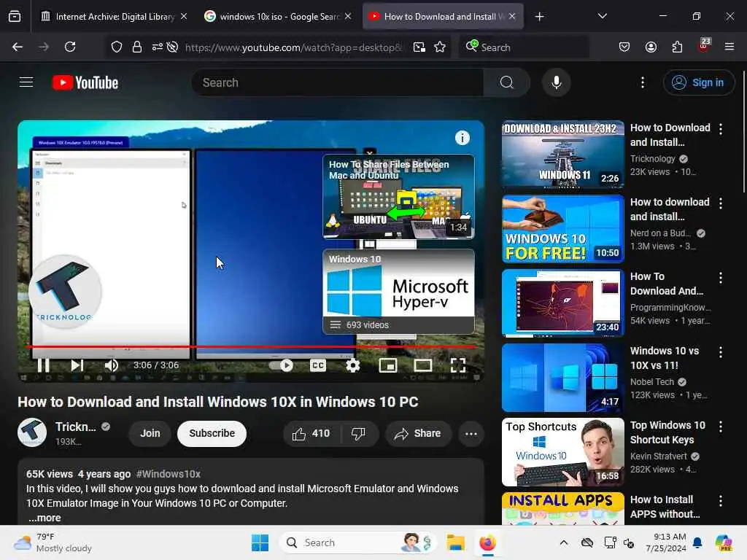Open the Firefox application menu
Image resolution: width=747 pixels, height=560 pixels.
click(729, 47)
